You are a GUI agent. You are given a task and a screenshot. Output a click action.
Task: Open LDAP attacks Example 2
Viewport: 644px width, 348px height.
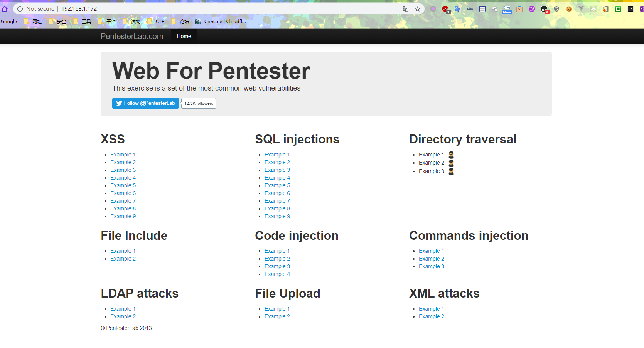(123, 316)
